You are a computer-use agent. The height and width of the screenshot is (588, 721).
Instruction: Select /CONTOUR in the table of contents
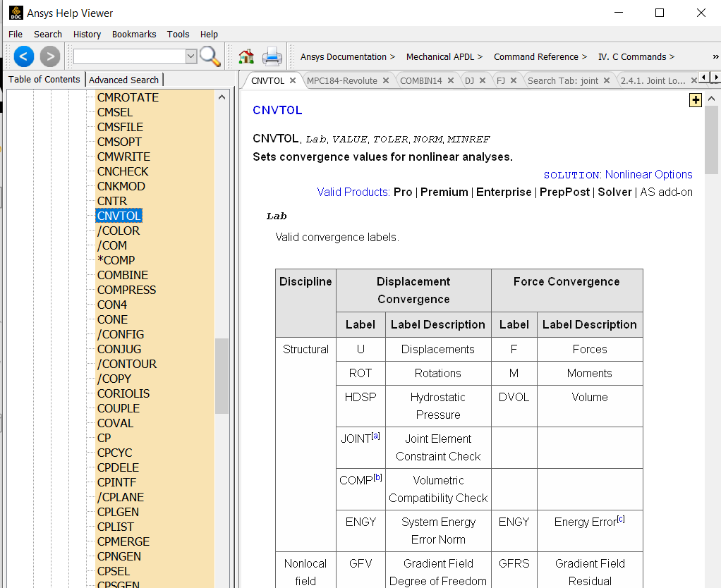click(127, 364)
